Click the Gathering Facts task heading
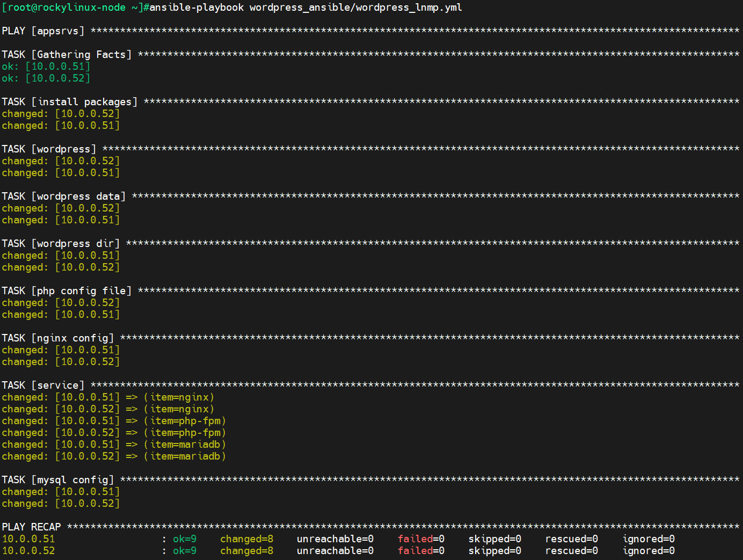The image size is (743, 560). 67,54
